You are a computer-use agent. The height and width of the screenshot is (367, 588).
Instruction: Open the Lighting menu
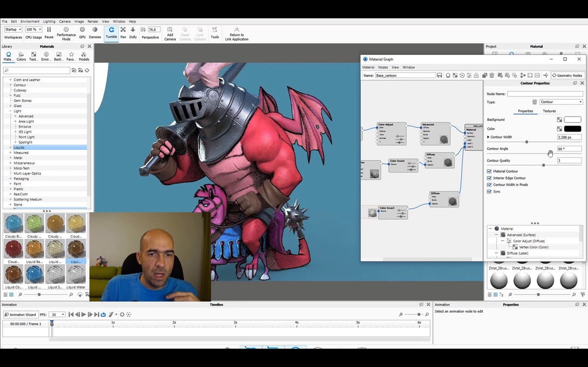click(49, 22)
